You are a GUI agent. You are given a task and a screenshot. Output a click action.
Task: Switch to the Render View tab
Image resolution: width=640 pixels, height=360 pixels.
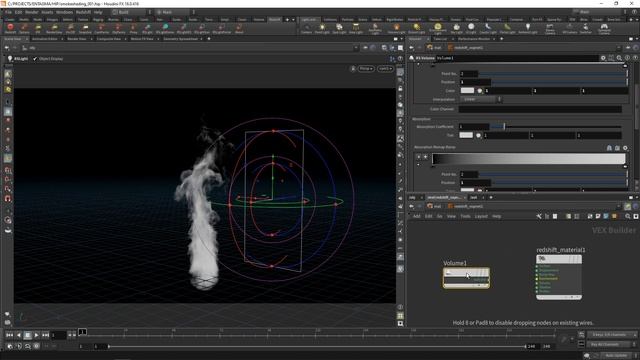pyautogui.click(x=77, y=39)
